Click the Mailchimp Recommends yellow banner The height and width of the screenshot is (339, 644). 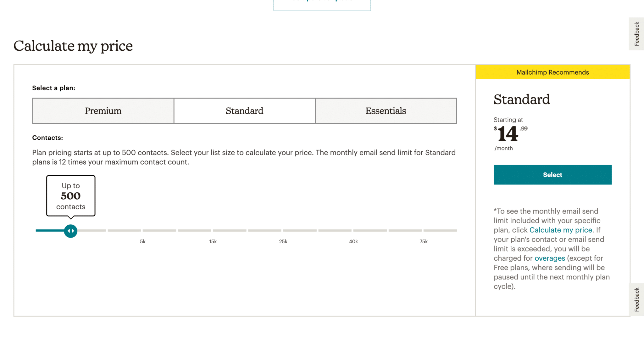552,72
